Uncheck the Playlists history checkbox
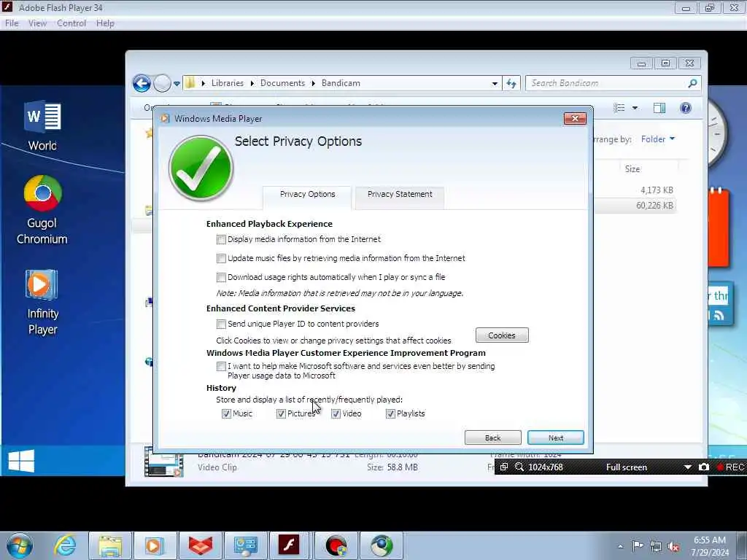 390,414
